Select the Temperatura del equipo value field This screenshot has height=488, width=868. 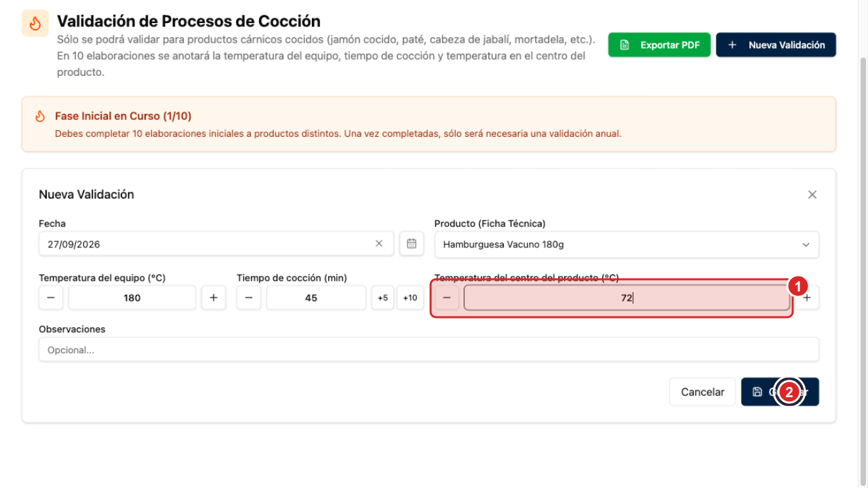(132, 298)
